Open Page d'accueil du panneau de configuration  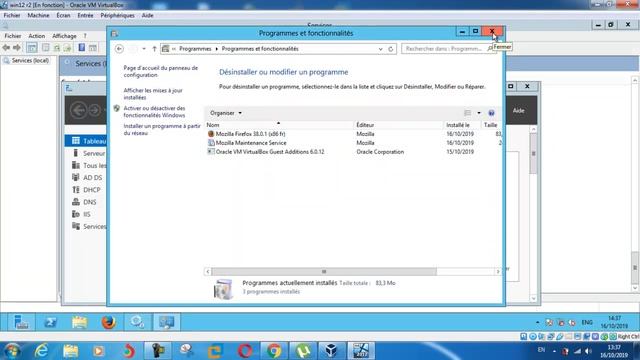pyautogui.click(x=161, y=71)
